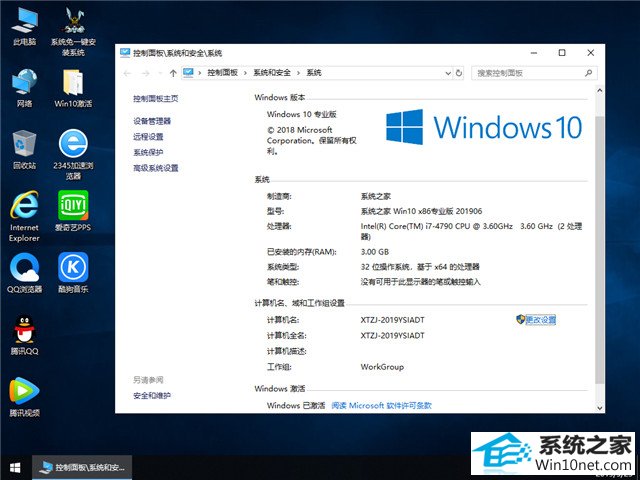Open the recent locations dropdown arrow

[160, 73]
